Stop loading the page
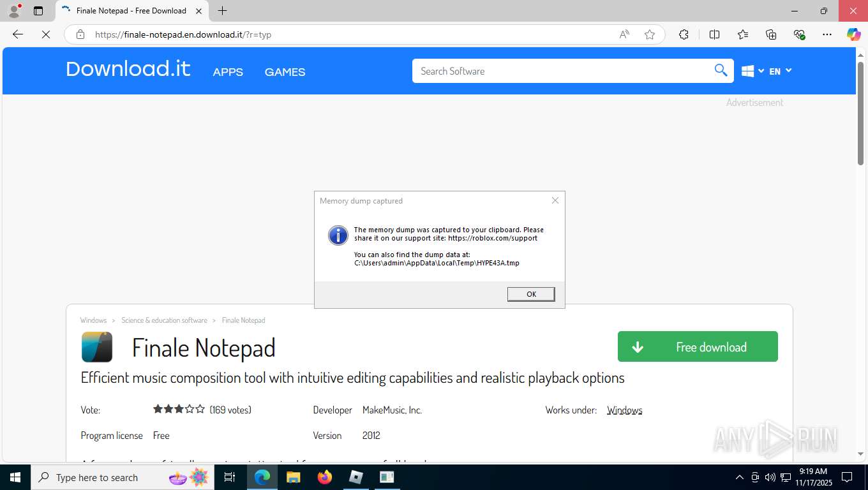 pyautogui.click(x=46, y=34)
